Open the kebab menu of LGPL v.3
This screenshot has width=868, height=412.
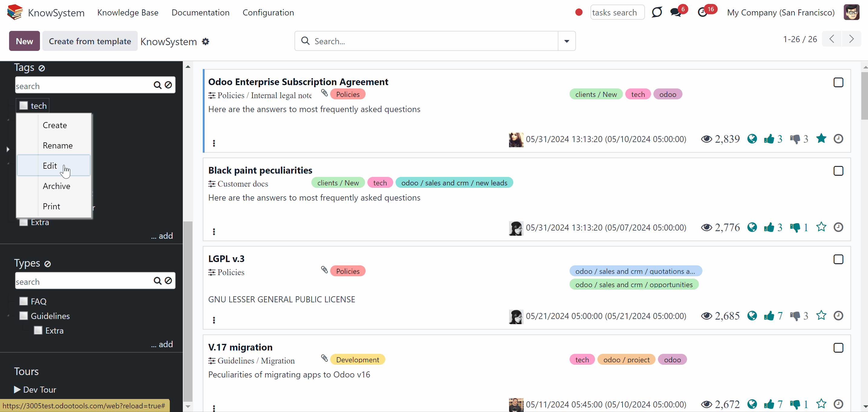tap(214, 320)
